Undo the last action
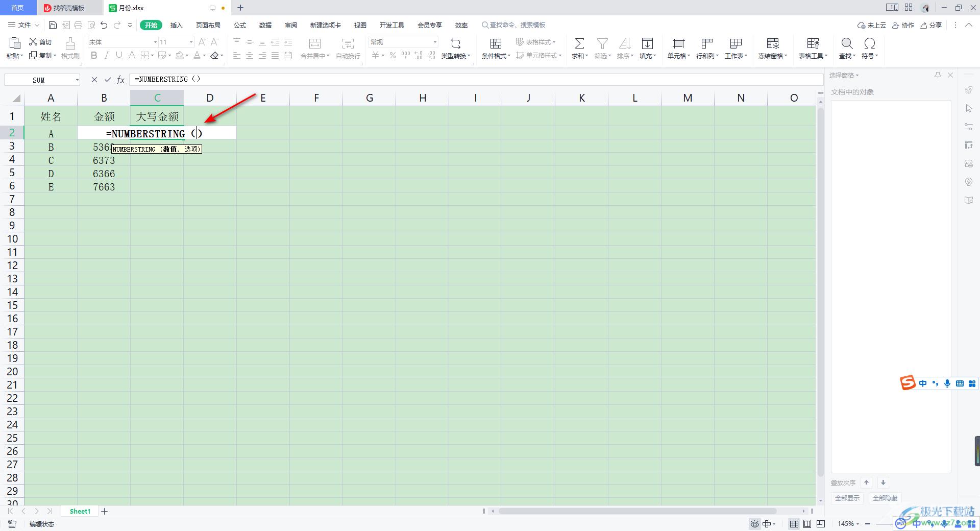 [x=104, y=25]
